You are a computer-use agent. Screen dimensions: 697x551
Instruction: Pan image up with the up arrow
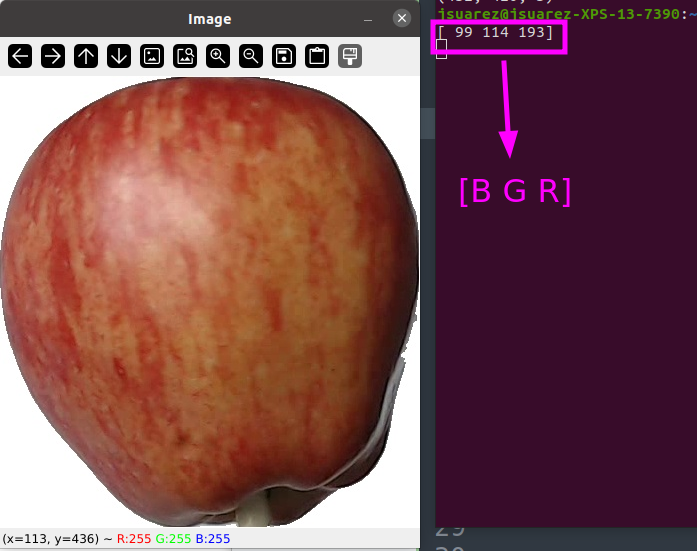click(86, 56)
